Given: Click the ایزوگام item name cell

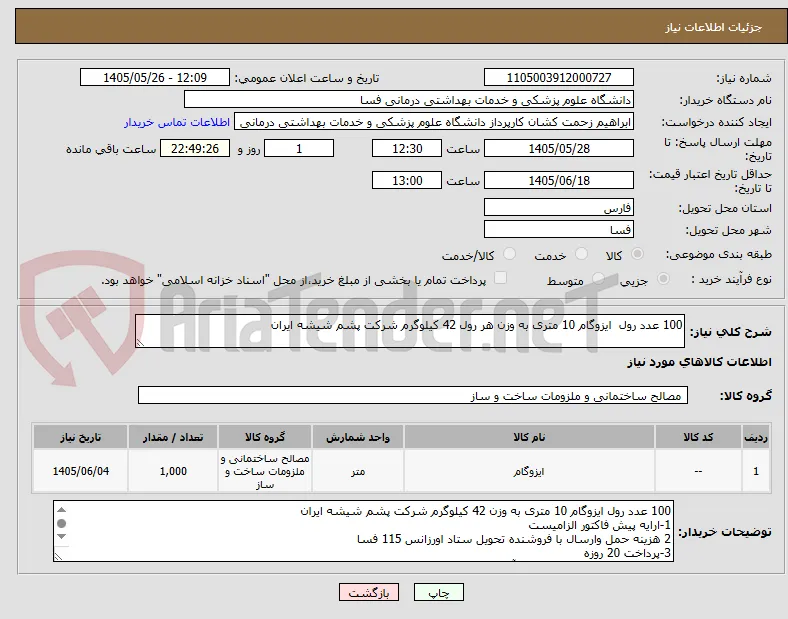Looking at the screenshot, I should coord(529,471).
